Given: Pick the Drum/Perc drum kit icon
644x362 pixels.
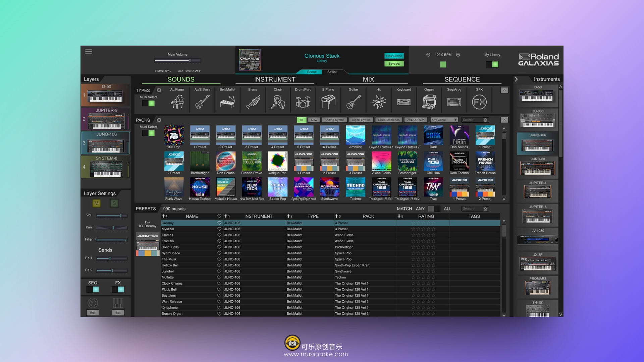Looking at the screenshot, I should (x=303, y=102).
